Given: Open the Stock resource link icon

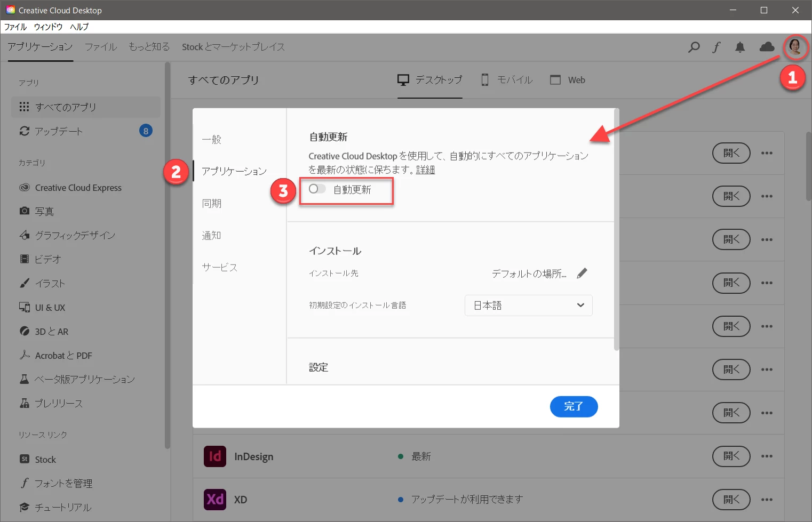Looking at the screenshot, I should coord(24,459).
